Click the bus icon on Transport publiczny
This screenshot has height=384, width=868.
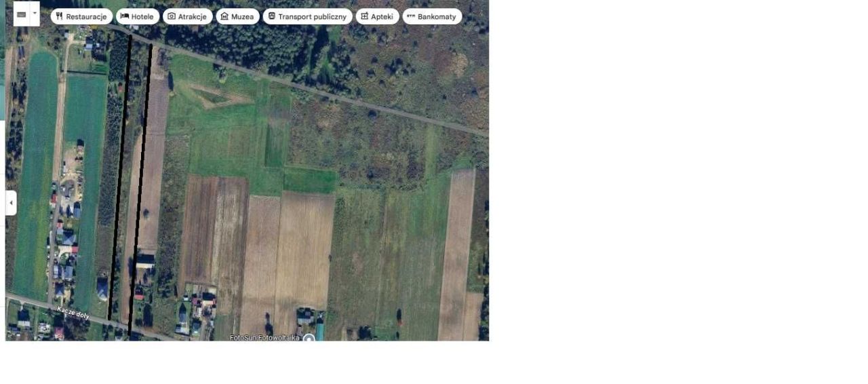(x=272, y=16)
